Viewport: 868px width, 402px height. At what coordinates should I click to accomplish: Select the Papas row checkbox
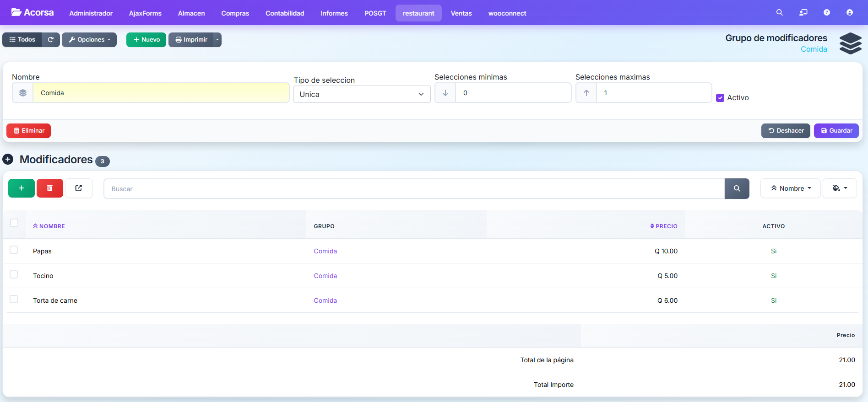[14, 250]
